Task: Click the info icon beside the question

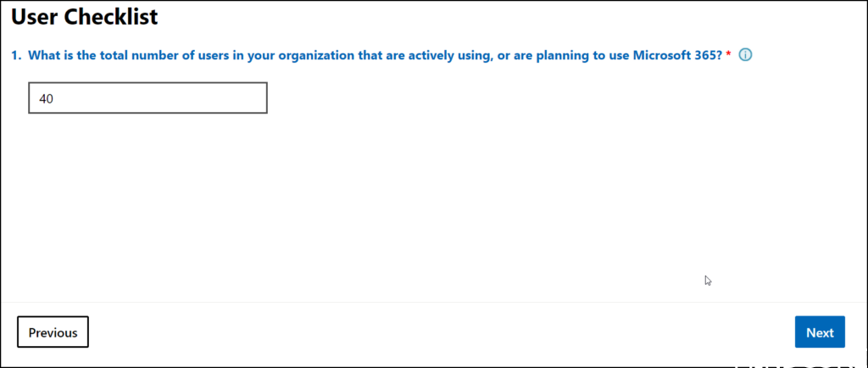Action: [x=746, y=56]
